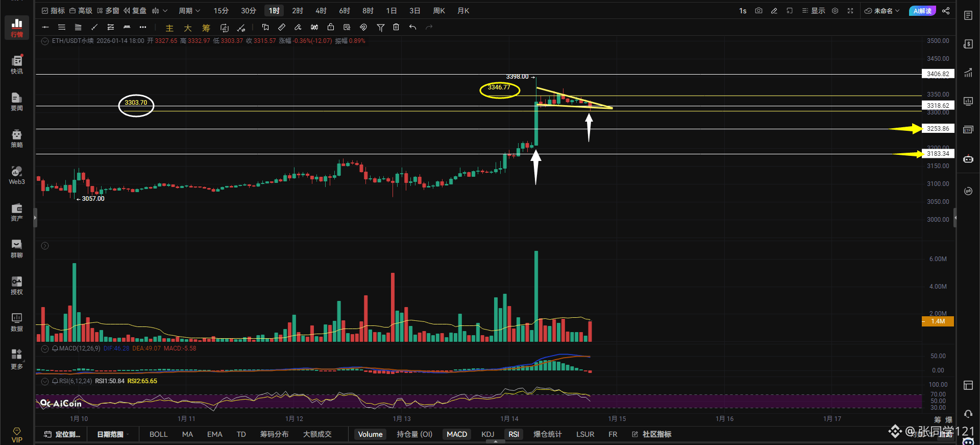The height and width of the screenshot is (445, 980).
Task: Open the 多窗 multi-window button
Action: click(x=108, y=11)
